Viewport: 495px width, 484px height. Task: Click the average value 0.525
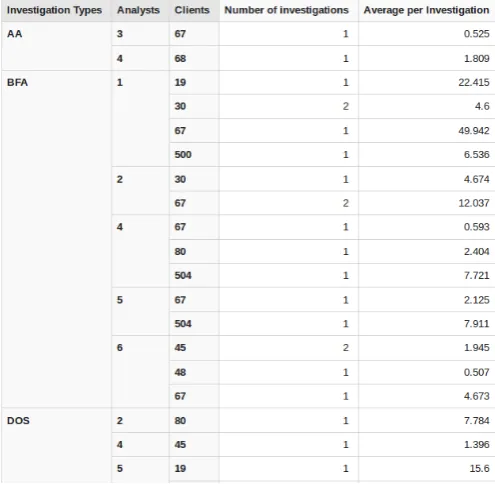pos(477,34)
